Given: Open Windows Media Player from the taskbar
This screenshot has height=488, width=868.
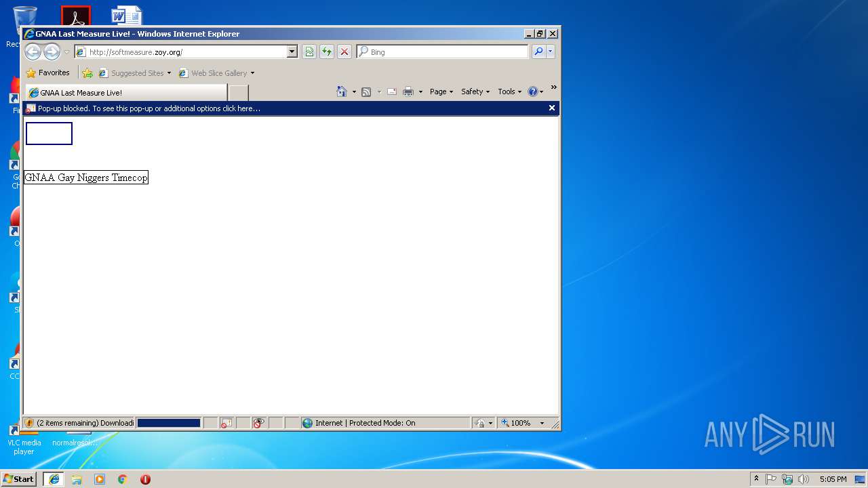Looking at the screenshot, I should pyautogui.click(x=100, y=479).
